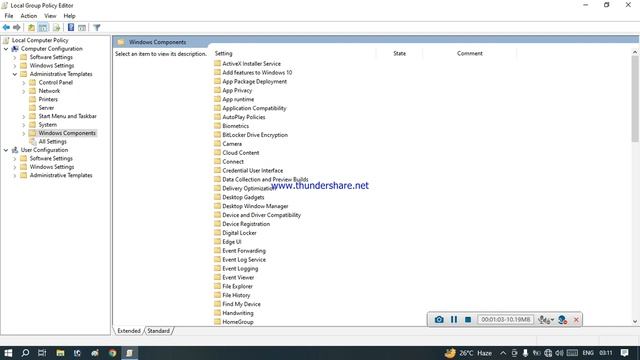
Task: Click the recorder webcam icon
Action: click(562, 320)
